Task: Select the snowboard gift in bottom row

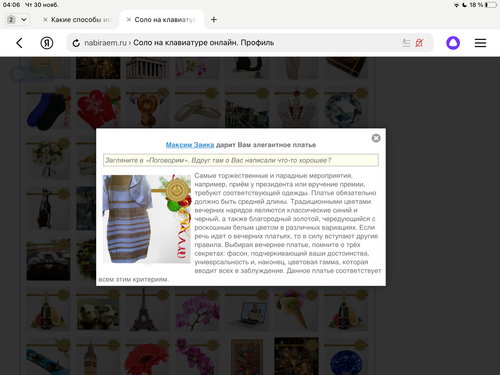Action: point(48,357)
